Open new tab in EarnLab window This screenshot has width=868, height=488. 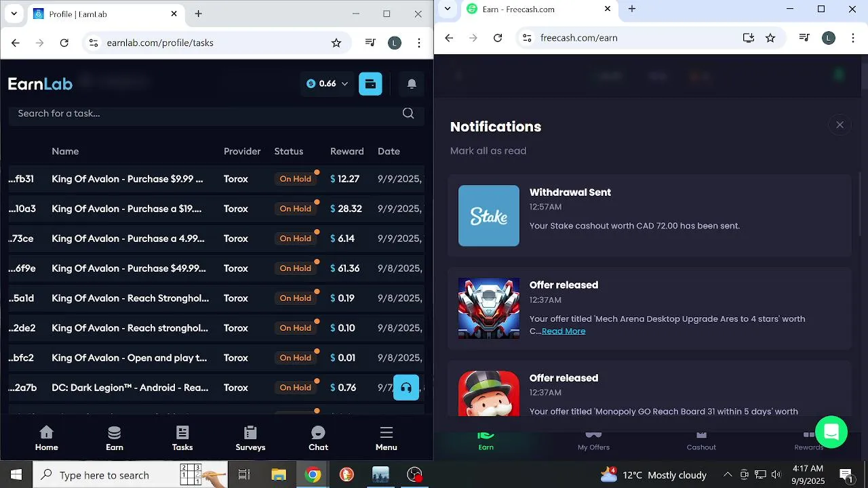point(199,14)
